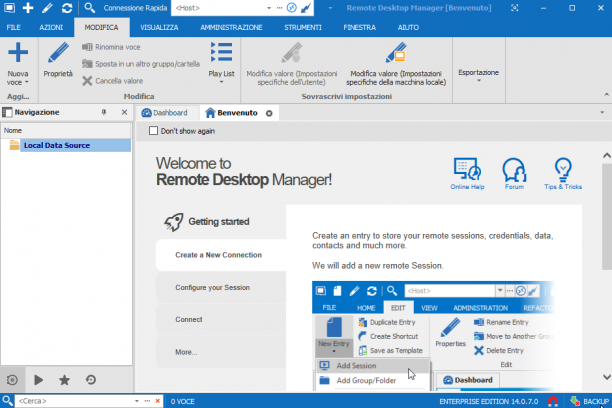Open tab list dropdown at right of tabs
This screenshot has height=408, width=612.
point(602,112)
